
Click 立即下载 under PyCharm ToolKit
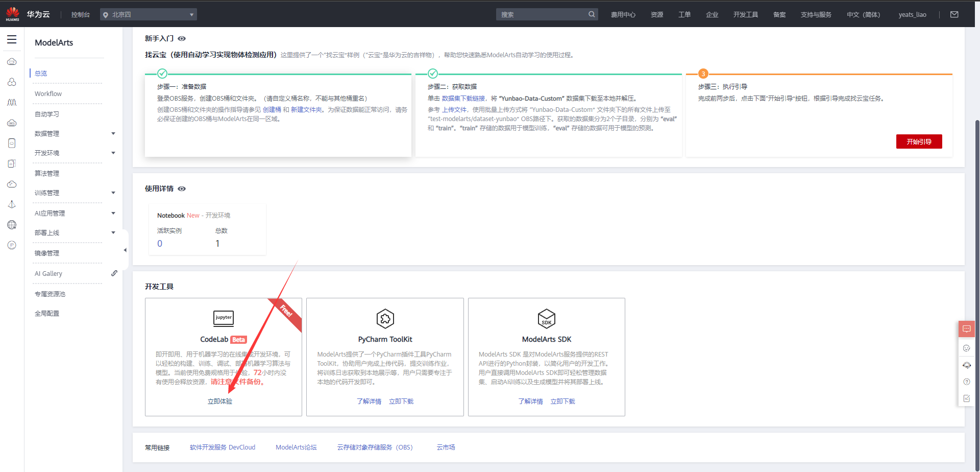401,402
